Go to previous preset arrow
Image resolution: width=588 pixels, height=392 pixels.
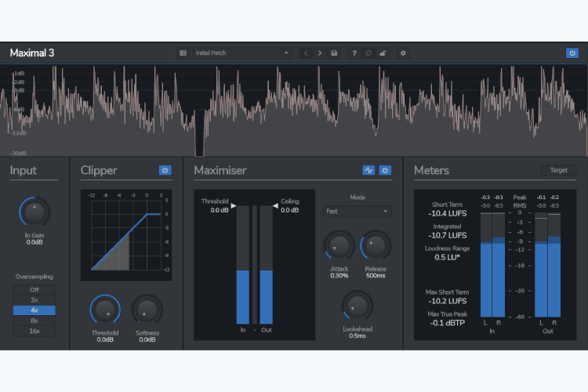click(x=306, y=53)
